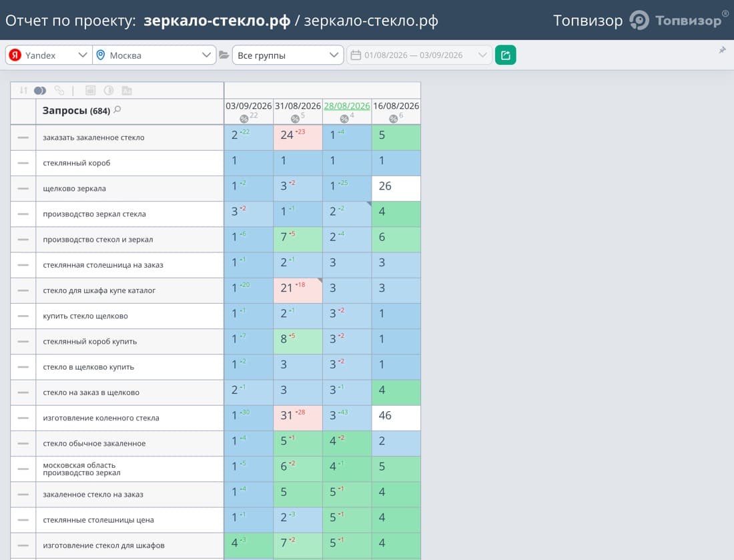Click position 26 in щелково зеркала row
734x560 pixels.
click(396, 188)
